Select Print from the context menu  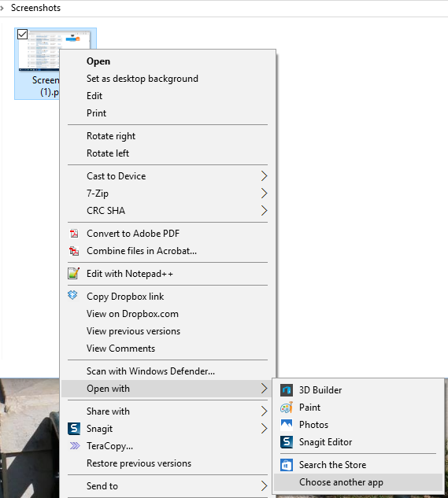tap(168, 113)
